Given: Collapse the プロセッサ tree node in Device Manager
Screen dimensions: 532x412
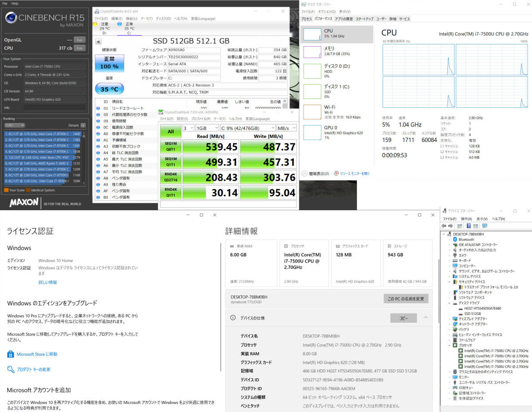Looking at the screenshot, I should 450,345.
